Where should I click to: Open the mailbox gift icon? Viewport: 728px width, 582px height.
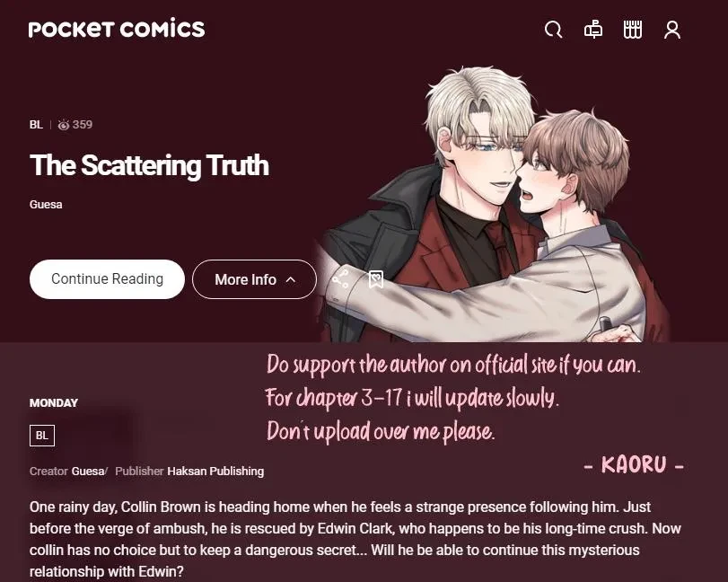(x=592, y=30)
